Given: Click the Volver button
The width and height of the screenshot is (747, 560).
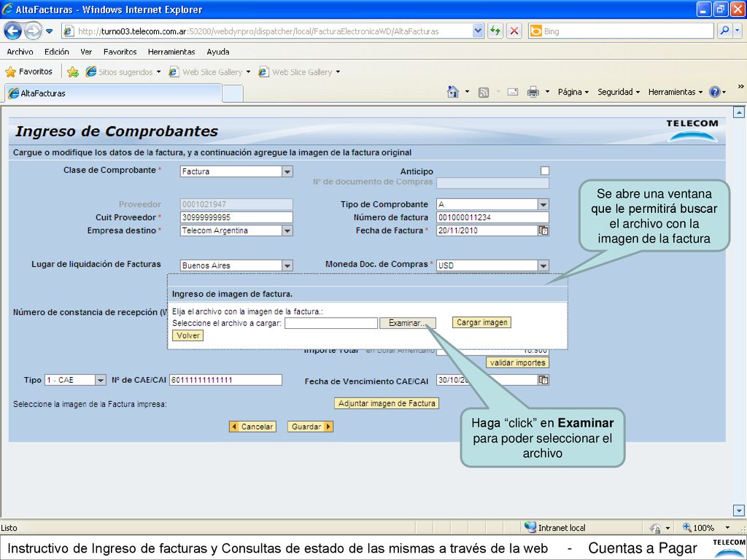Looking at the screenshot, I should pos(188,335).
